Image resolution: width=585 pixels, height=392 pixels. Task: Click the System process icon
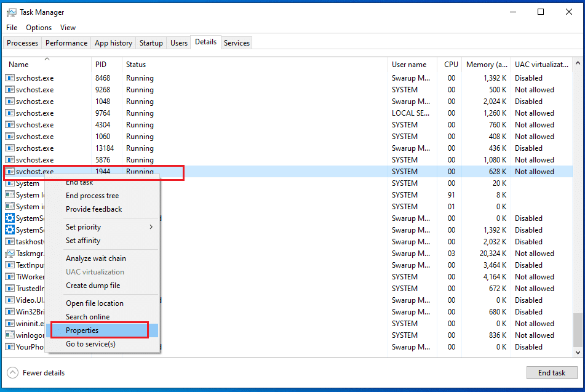(x=10, y=183)
